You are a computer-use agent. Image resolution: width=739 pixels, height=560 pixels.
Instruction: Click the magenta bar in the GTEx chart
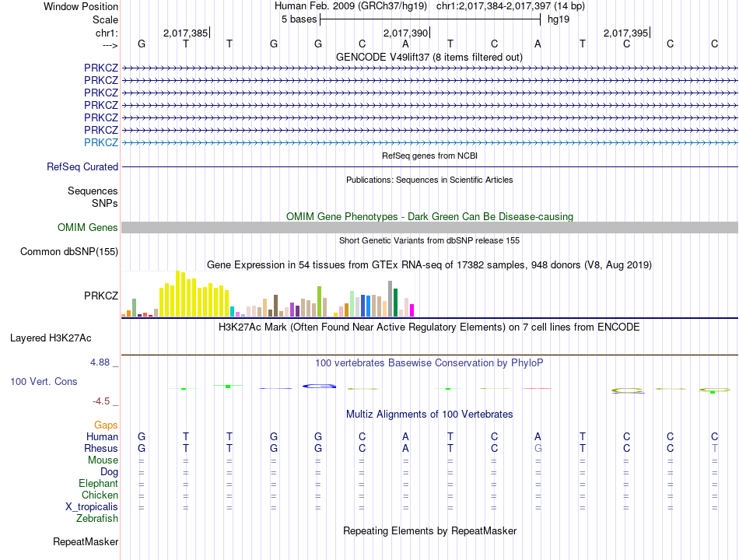pyautogui.click(x=412, y=310)
